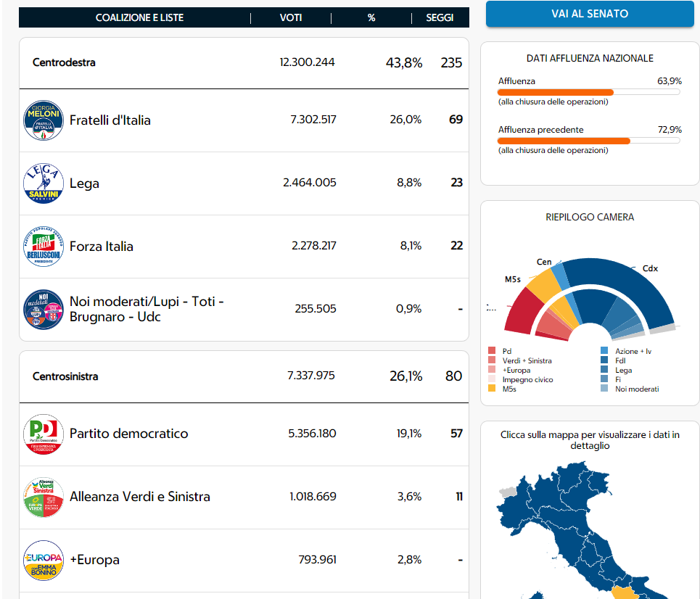The height and width of the screenshot is (599, 700).
Task: Click the Fratelli d'Italia votes 7.302.517
Action: click(x=313, y=120)
